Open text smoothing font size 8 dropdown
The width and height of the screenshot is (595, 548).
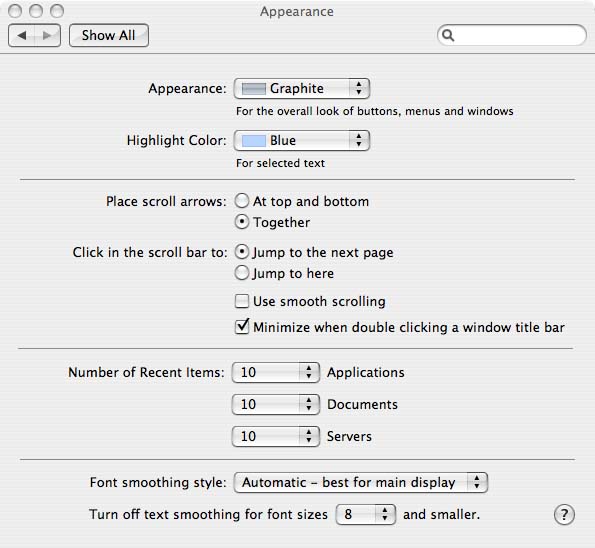366,515
